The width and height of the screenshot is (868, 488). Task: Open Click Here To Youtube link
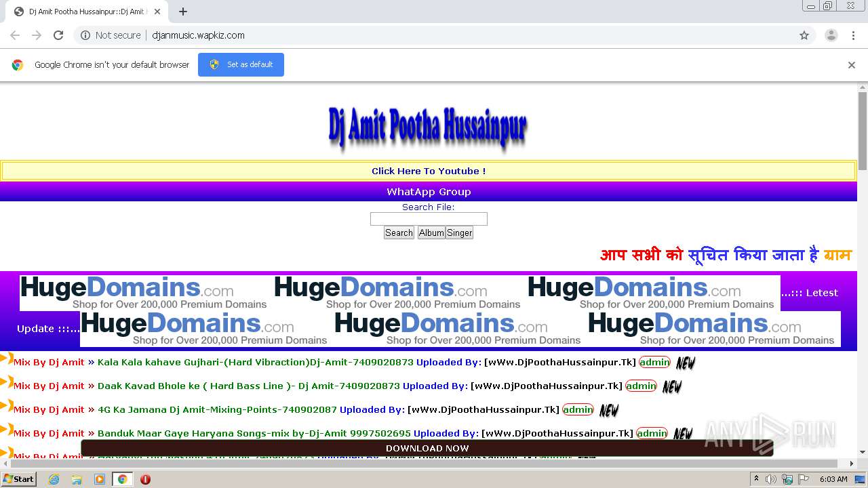(x=429, y=171)
